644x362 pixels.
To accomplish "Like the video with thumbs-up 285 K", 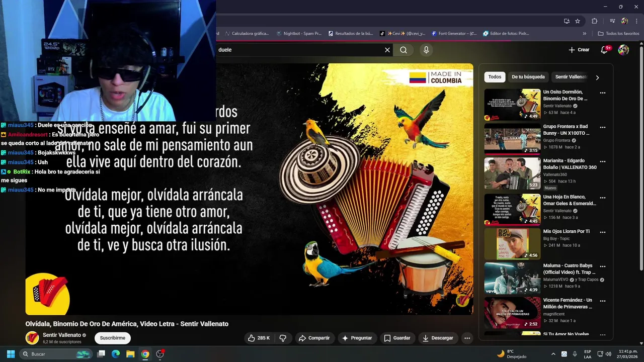I will tap(259, 338).
